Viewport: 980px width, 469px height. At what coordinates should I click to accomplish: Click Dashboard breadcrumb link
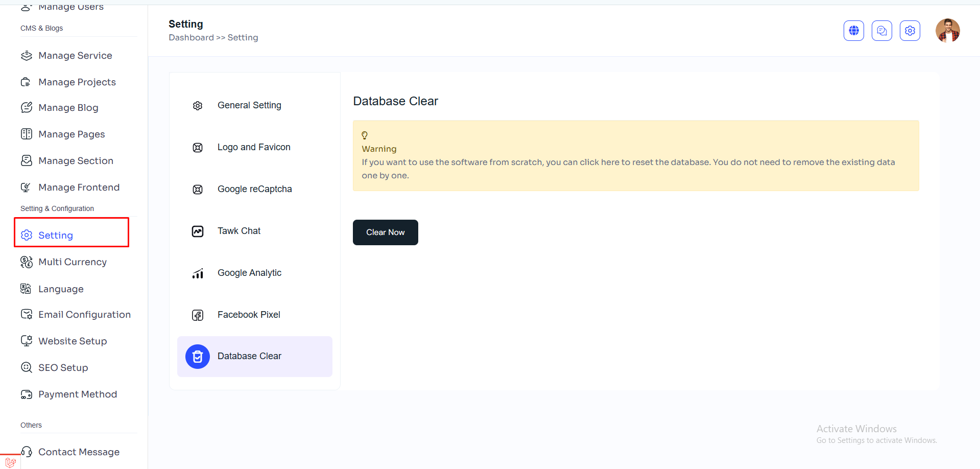pyautogui.click(x=191, y=38)
